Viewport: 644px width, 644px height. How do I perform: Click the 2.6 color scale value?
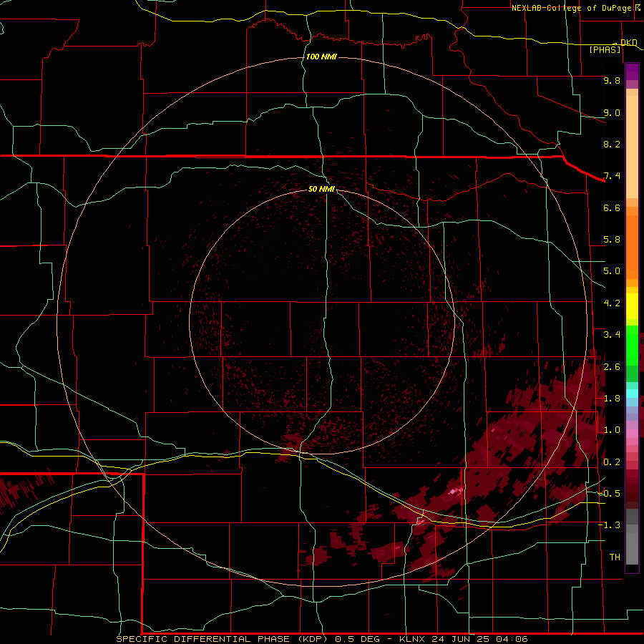[x=612, y=367]
